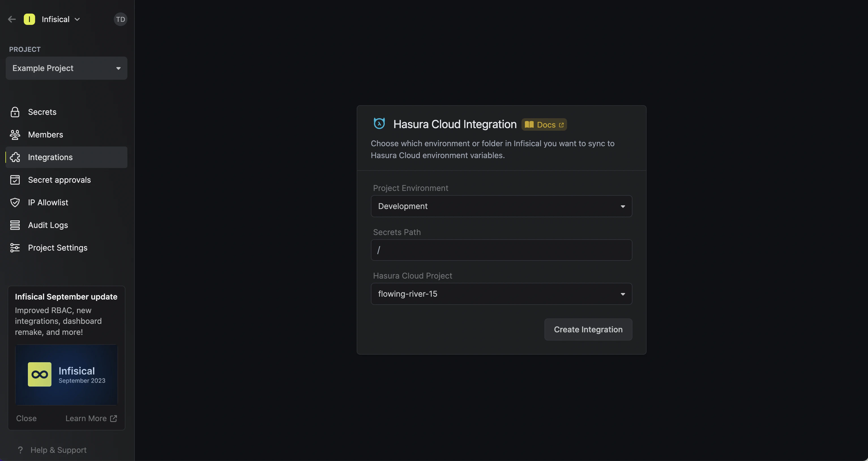
Task: Expand the Infisical organization chevron
Action: [x=77, y=19]
